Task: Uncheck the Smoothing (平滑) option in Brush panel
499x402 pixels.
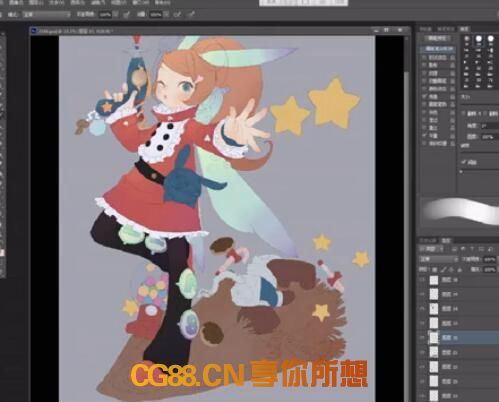Action: click(424, 135)
